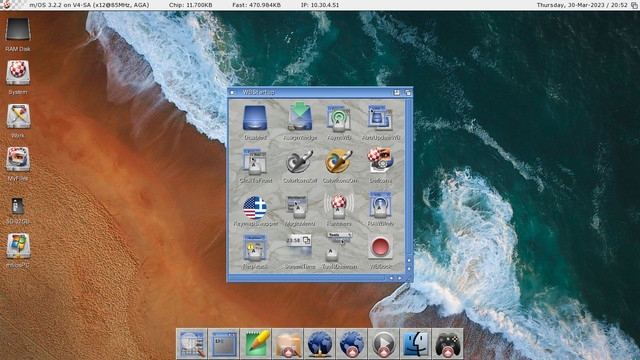Click the IP address text in the title bar
This screenshot has height=360, width=640.
click(320, 5)
